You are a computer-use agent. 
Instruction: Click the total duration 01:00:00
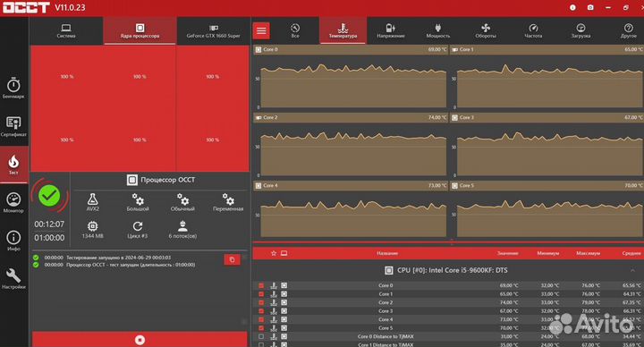[49, 238]
